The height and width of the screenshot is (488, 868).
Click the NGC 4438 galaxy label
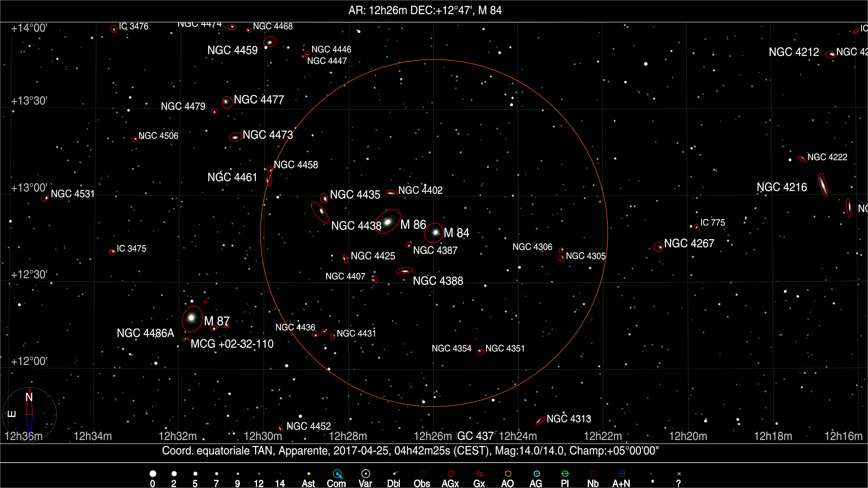[x=356, y=226]
